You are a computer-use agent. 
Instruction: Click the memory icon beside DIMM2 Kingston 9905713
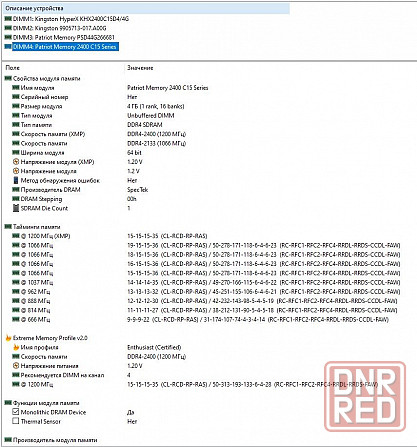click(x=8, y=28)
